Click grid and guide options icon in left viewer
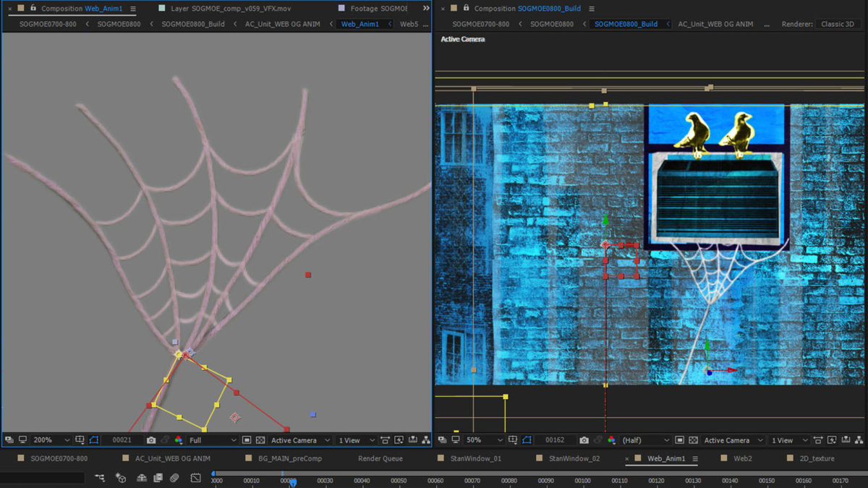Image resolution: width=868 pixels, height=488 pixels. click(x=80, y=440)
